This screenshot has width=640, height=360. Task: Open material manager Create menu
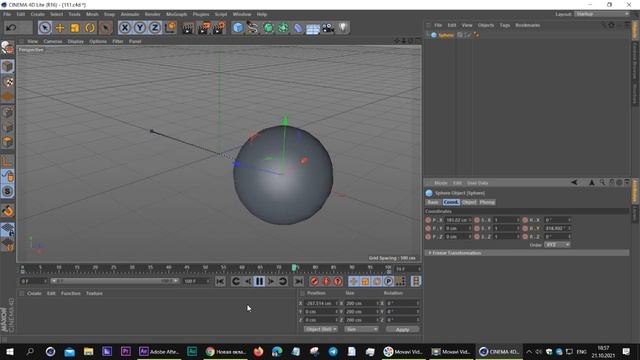[34, 293]
